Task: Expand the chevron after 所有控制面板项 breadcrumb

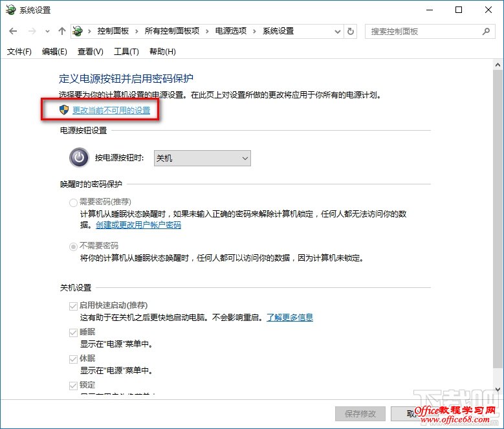Action: point(207,31)
